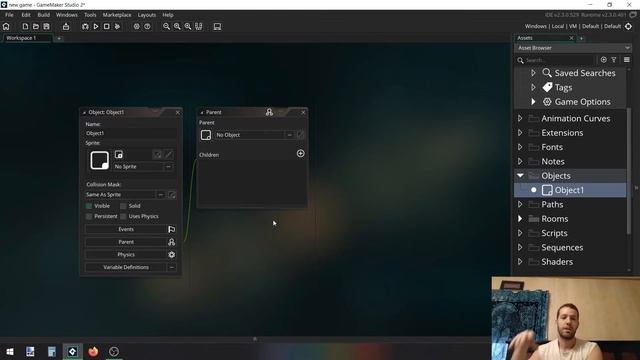The width and height of the screenshot is (640, 360).
Task: Open target manager crosshair icon
Action: pos(629,26)
